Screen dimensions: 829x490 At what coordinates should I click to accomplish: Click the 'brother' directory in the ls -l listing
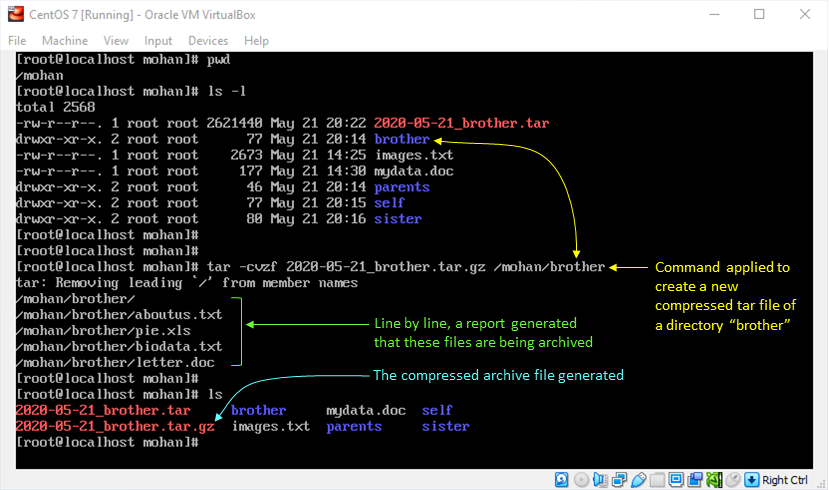click(402, 139)
